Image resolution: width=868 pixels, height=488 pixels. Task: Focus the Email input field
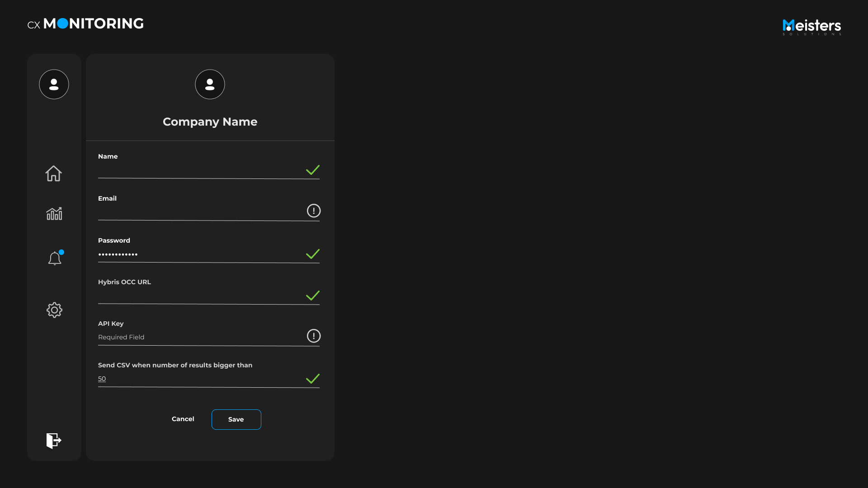tap(199, 212)
